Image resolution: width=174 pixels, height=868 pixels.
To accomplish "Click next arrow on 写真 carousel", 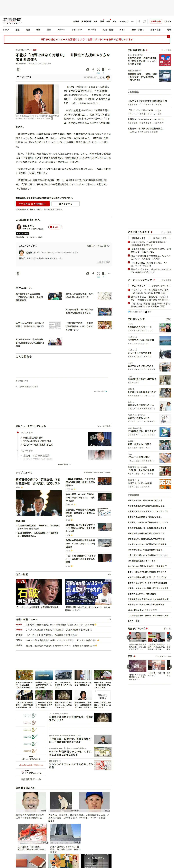I will (x=170, y=666).
